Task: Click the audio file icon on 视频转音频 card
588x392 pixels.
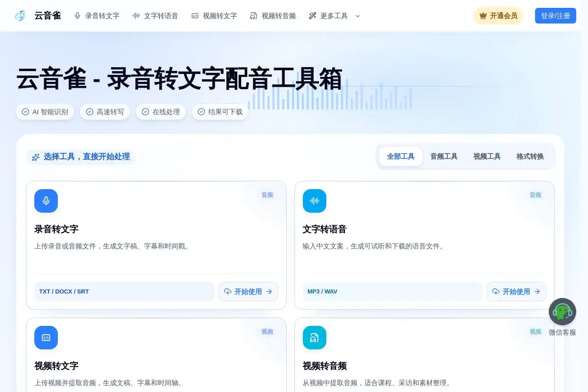Action: coord(315,338)
